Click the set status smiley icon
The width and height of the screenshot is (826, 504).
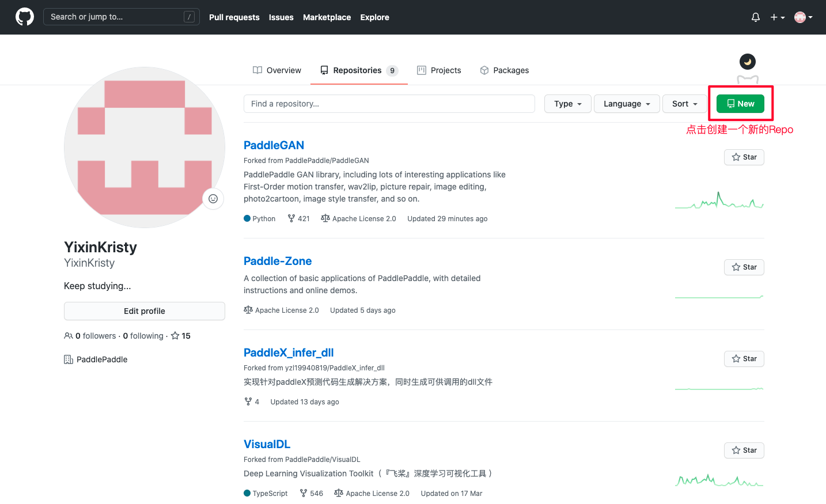tap(213, 199)
